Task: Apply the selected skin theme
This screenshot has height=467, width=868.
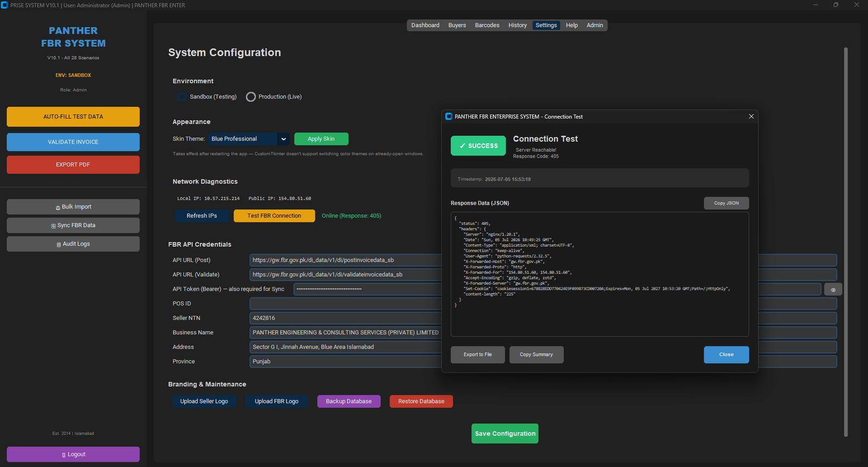Action: tap(321, 139)
